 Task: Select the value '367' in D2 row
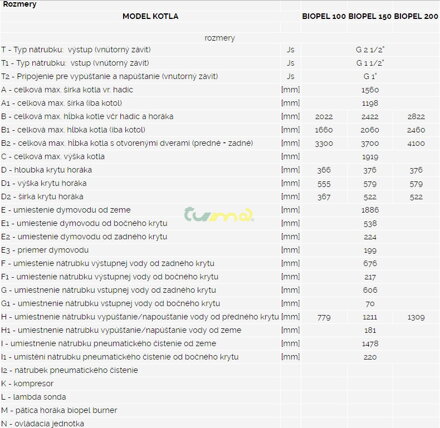pos(324,197)
